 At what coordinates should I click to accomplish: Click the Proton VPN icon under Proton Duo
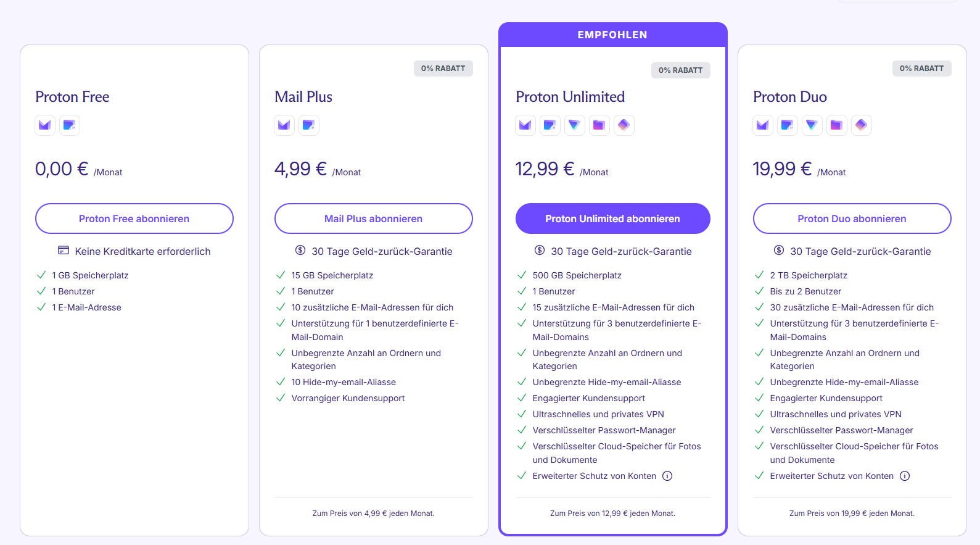coord(812,125)
